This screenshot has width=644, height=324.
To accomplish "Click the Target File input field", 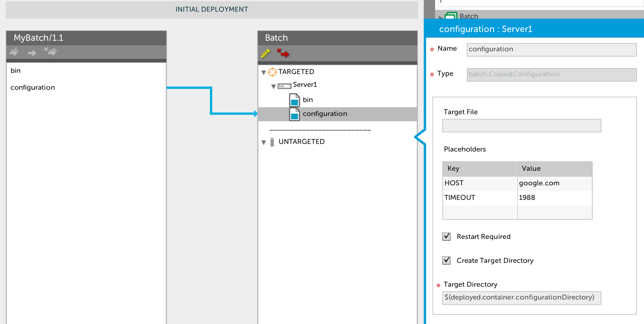I will tap(521, 126).
